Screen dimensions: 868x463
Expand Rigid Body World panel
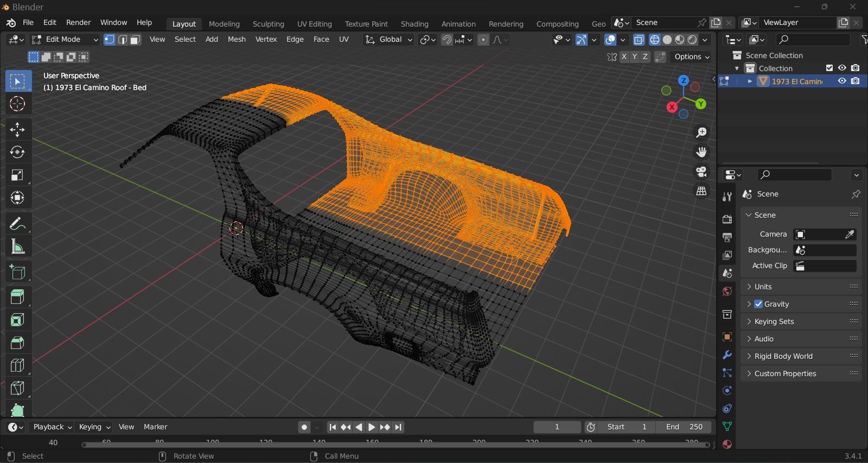click(x=801, y=356)
